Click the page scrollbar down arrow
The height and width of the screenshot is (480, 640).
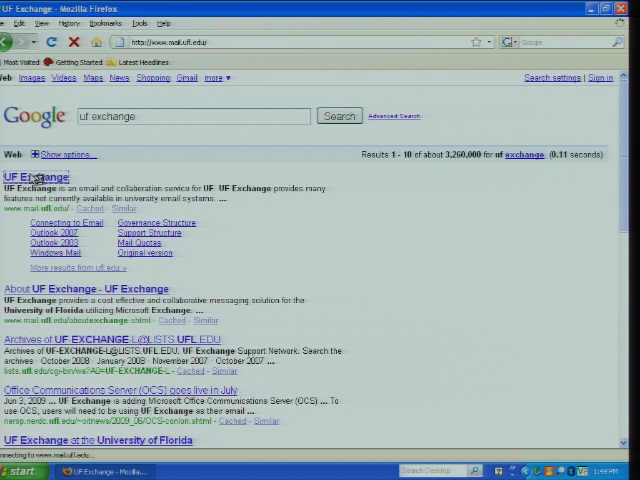coord(623,442)
